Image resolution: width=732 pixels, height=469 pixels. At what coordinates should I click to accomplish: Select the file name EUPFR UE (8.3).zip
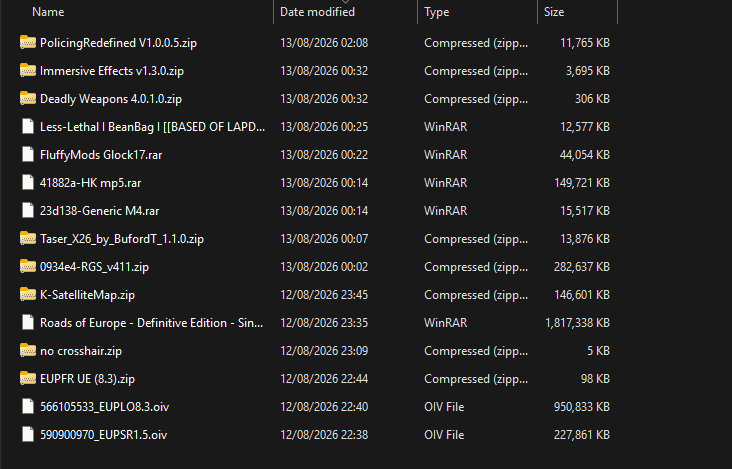tap(87, 379)
